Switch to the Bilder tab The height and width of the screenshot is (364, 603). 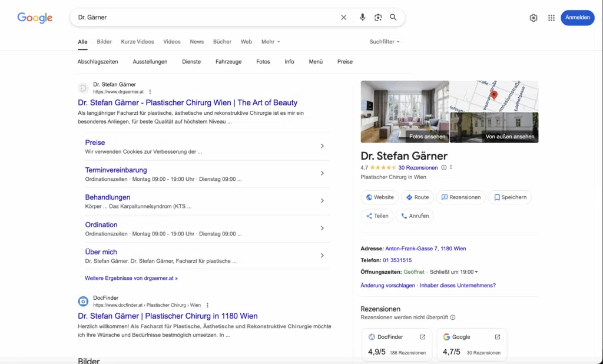[x=104, y=42]
